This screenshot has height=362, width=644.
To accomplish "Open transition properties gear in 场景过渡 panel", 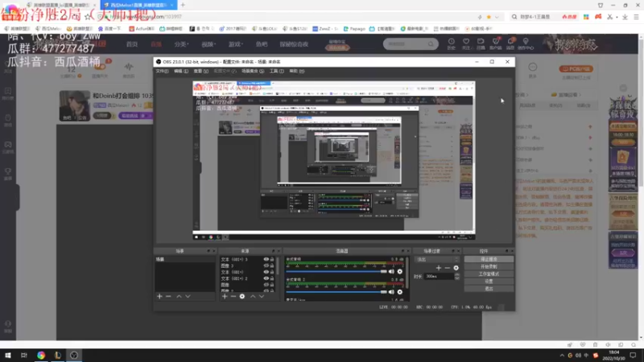I will coord(456,268).
